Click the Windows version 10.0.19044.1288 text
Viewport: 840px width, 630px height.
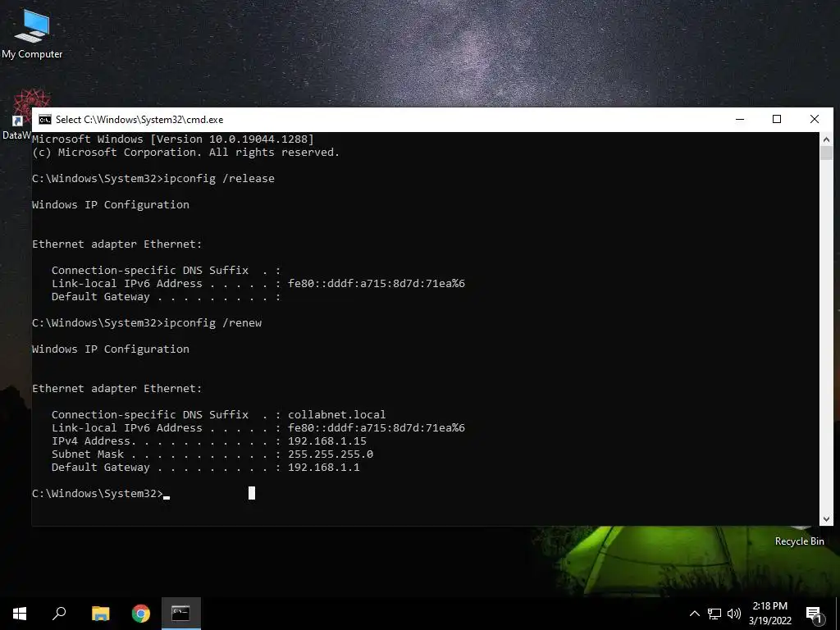pyautogui.click(x=258, y=139)
